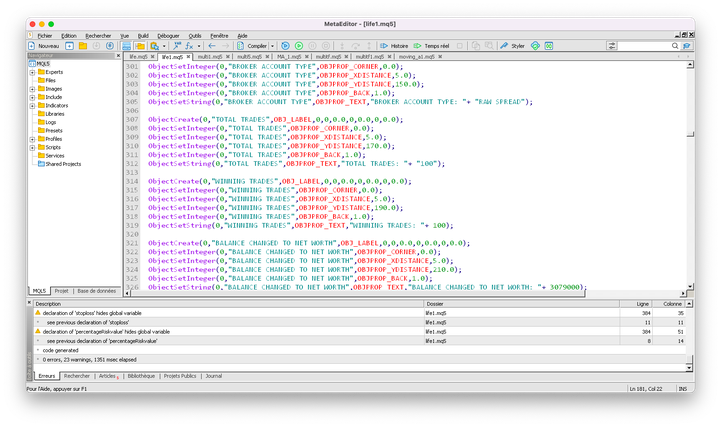
Task: Click the MQL5 community hat icon
Action: point(687,46)
